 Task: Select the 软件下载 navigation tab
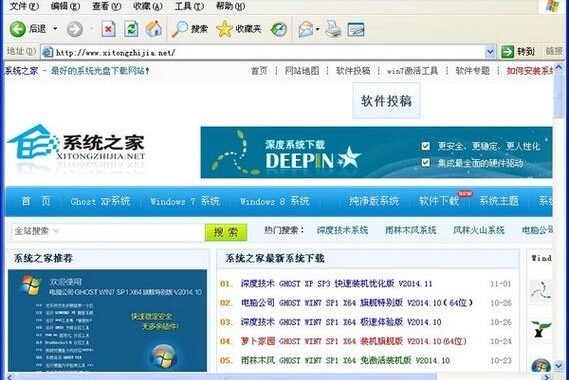tap(439, 201)
